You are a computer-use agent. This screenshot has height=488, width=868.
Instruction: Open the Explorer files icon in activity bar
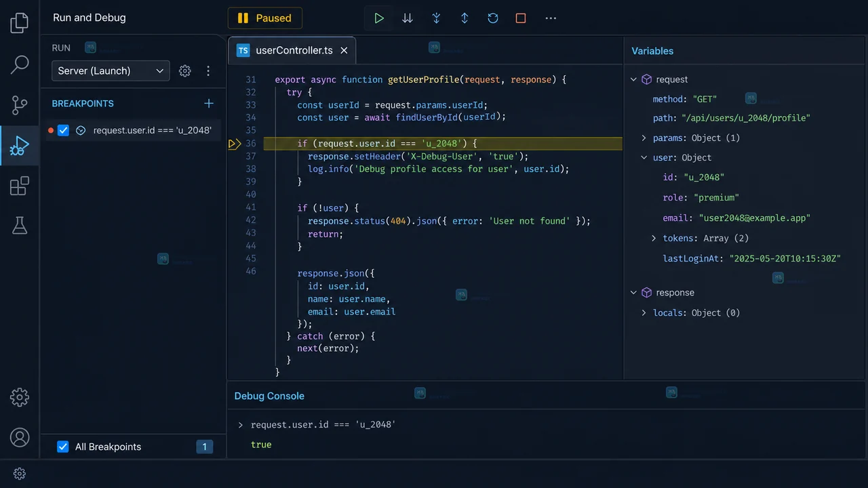(x=20, y=23)
